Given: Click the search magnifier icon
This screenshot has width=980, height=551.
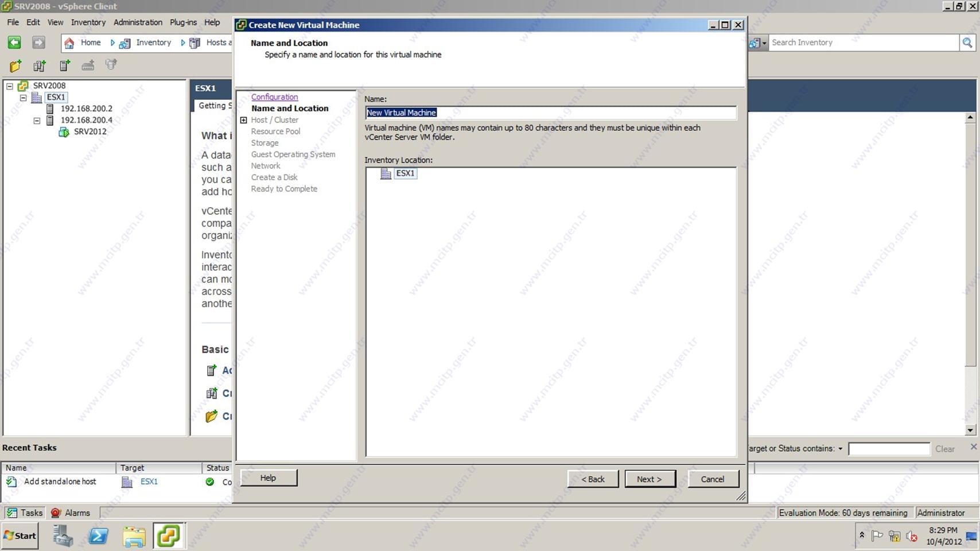Looking at the screenshot, I should point(967,42).
